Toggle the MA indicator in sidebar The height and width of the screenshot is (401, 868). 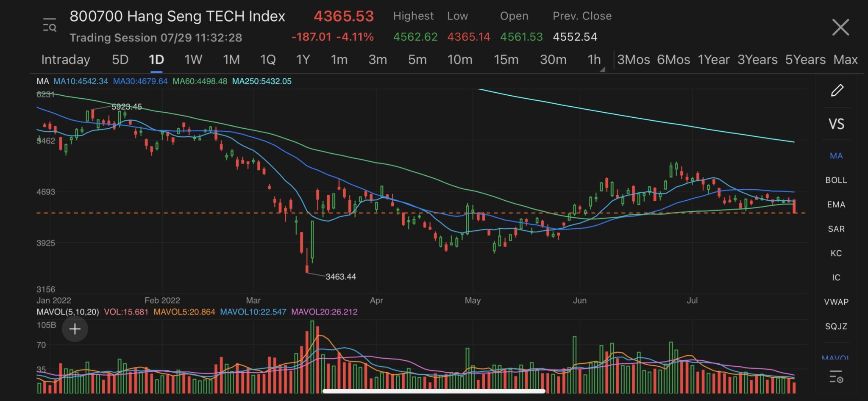836,156
